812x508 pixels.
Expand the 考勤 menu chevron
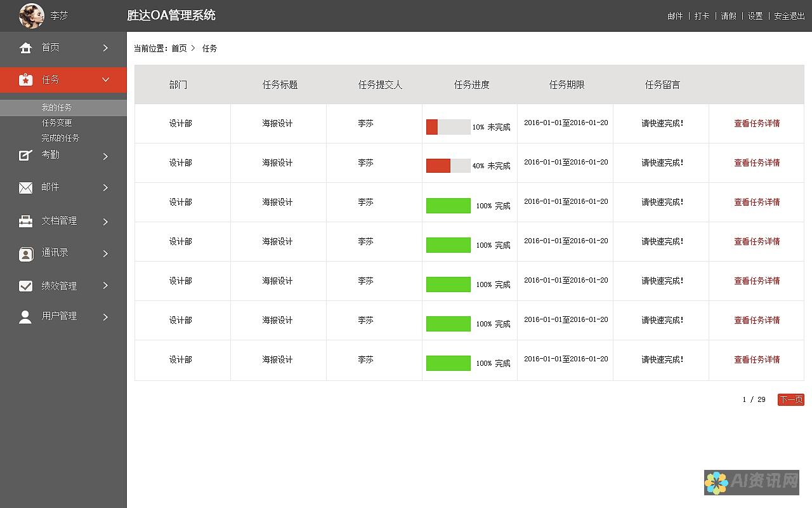click(105, 156)
